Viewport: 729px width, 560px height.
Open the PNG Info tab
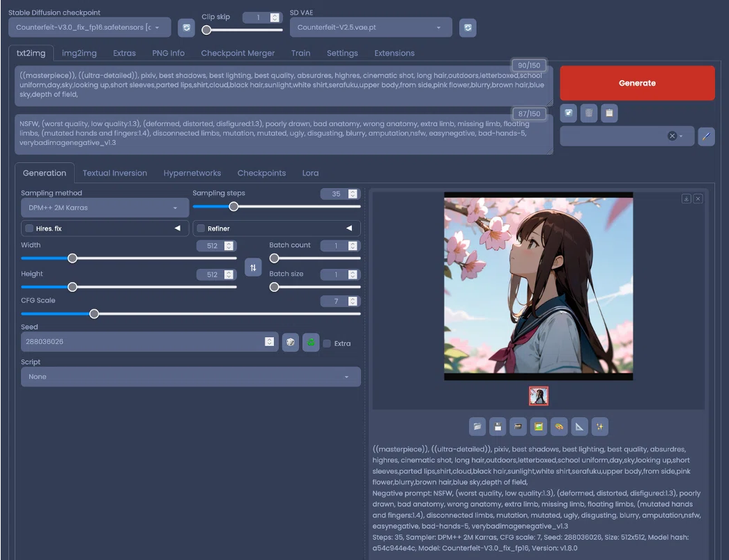pos(168,53)
